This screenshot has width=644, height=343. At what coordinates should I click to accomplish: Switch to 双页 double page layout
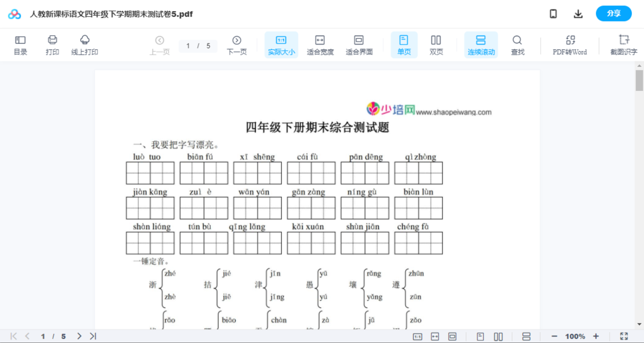[x=436, y=45]
